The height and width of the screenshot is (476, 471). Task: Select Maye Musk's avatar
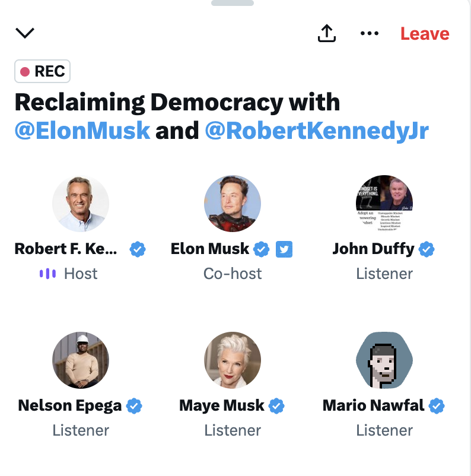pos(233,360)
